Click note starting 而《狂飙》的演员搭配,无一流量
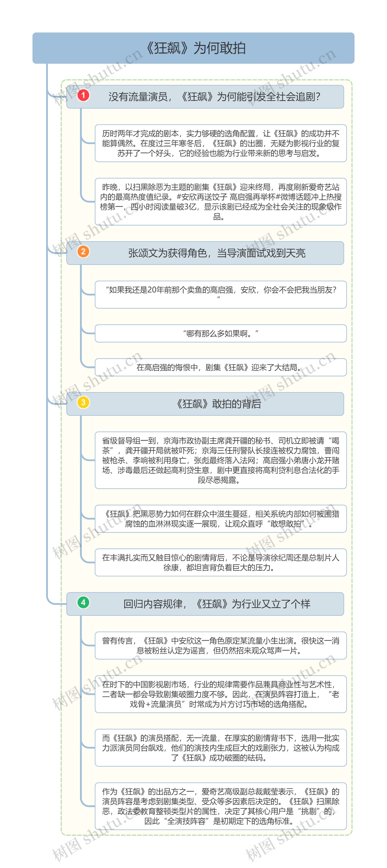The height and width of the screenshot is (868, 387). pyautogui.click(x=221, y=748)
